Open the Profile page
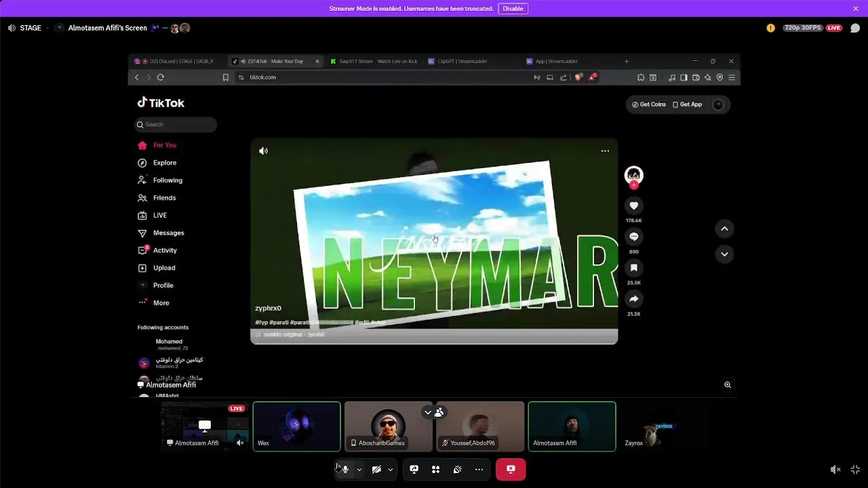868x488 pixels. click(155, 285)
